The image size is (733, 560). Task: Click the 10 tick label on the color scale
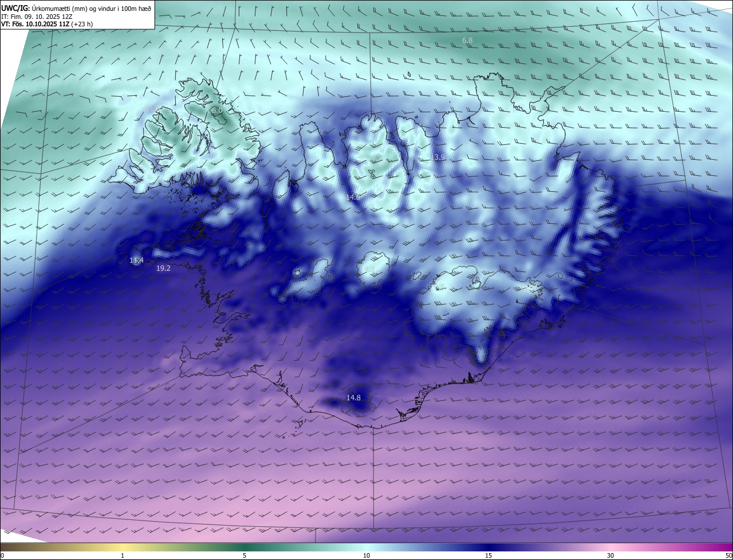tap(366, 555)
